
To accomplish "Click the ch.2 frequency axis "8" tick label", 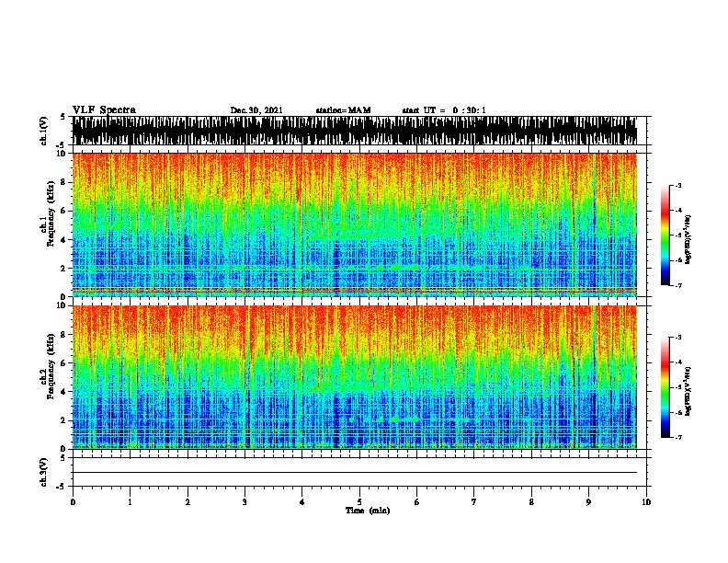I will (63, 334).
